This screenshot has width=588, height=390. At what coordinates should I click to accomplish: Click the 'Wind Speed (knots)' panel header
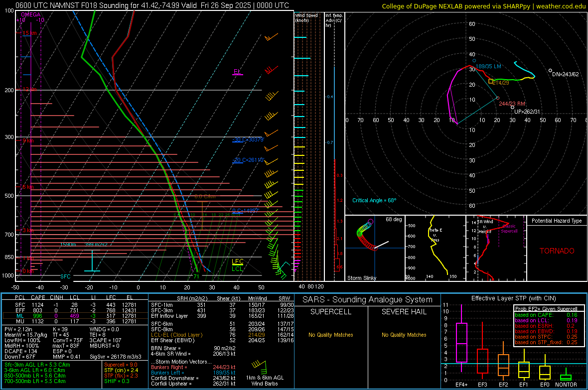pos(306,17)
